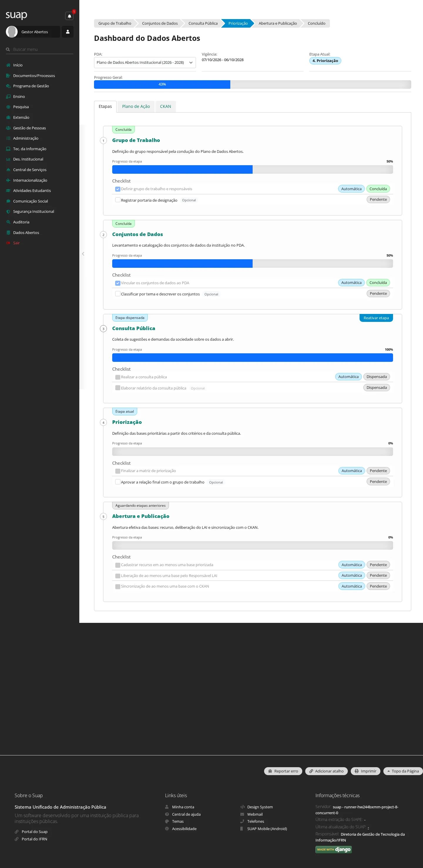
Task: Click the Reportar erro bug button
Action: pos(283,771)
